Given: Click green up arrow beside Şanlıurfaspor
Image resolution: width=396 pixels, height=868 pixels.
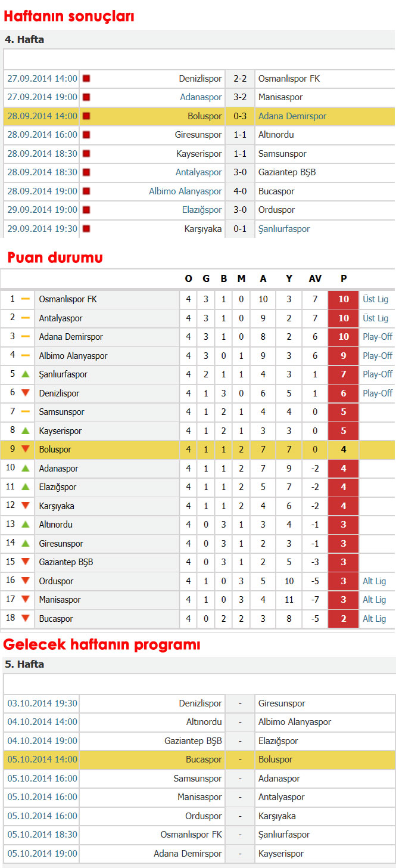Looking at the screenshot, I should point(25,374).
